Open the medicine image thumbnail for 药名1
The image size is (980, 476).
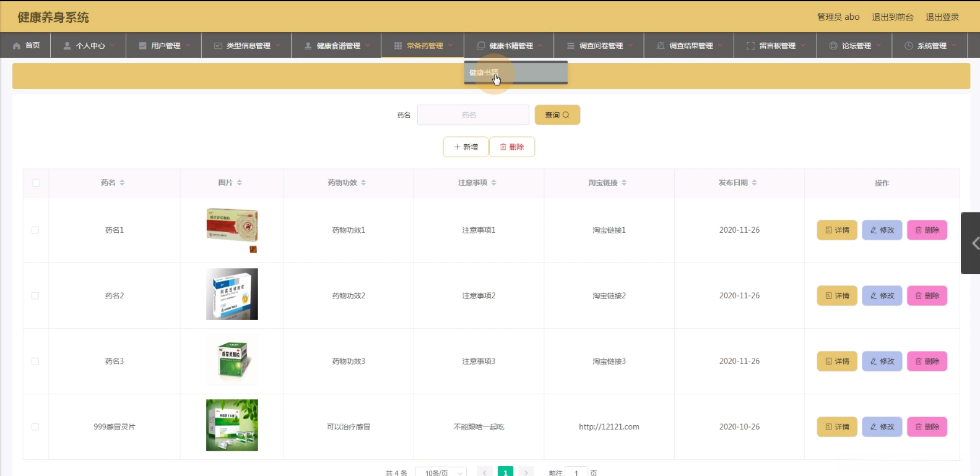[232, 230]
